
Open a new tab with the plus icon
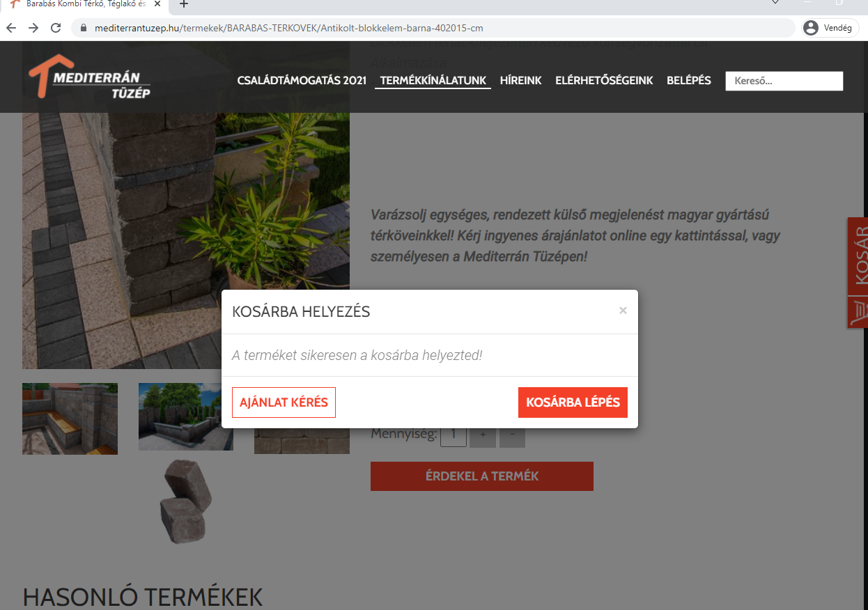click(184, 4)
